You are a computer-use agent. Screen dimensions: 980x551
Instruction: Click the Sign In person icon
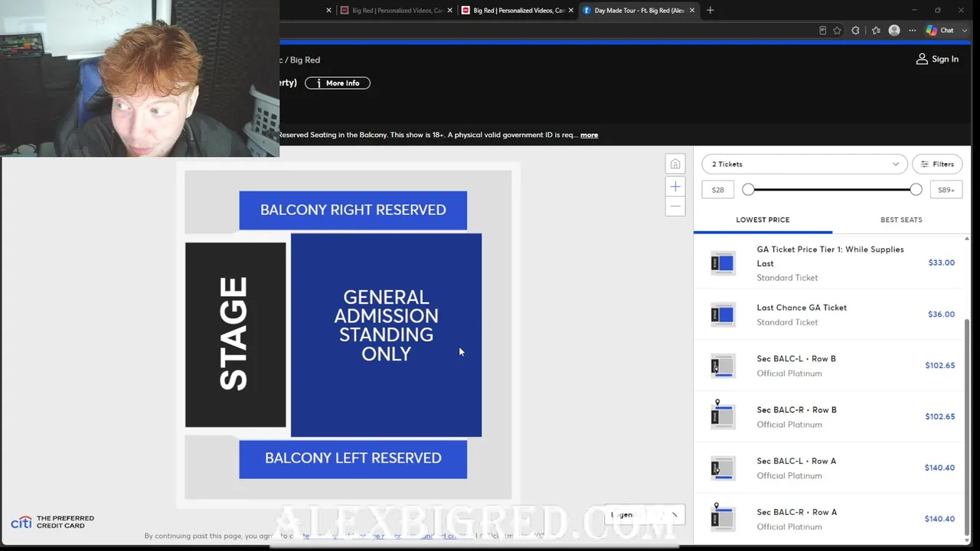922,59
